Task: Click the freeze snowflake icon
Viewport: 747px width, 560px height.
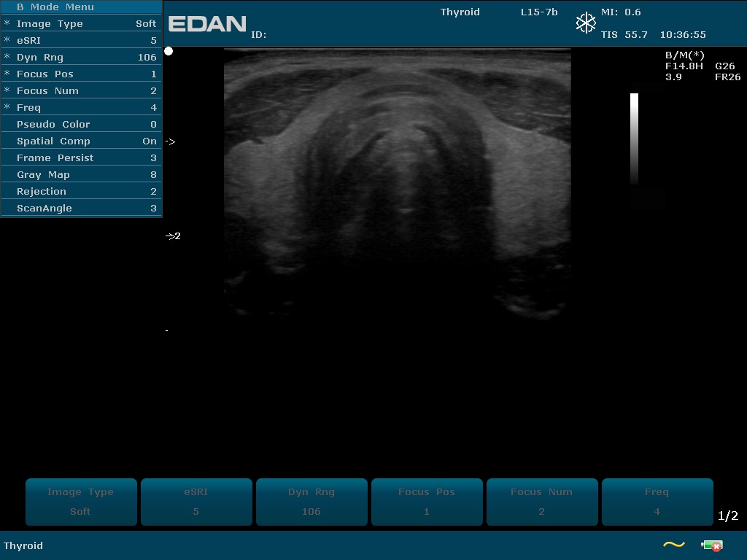Action: 586,23
